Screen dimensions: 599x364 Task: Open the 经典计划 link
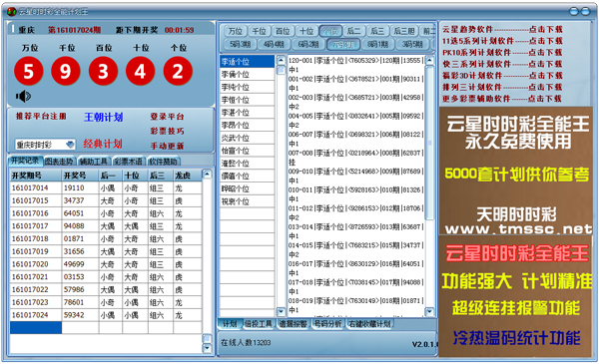103,144
